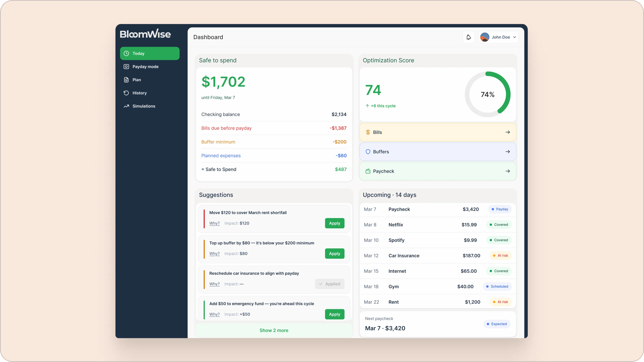Click Why? on the reschedule car insurance suggestion
Image resolution: width=644 pixels, height=362 pixels.
214,284
